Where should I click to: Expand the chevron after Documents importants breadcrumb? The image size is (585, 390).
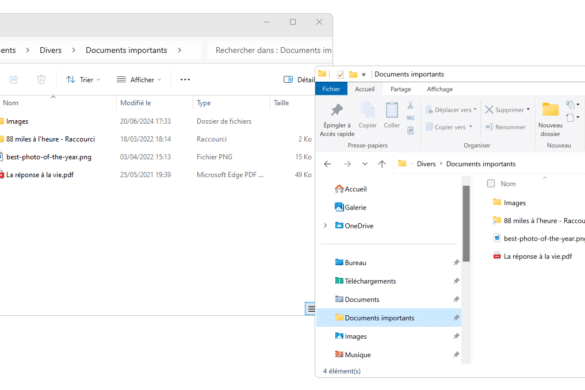click(x=179, y=50)
